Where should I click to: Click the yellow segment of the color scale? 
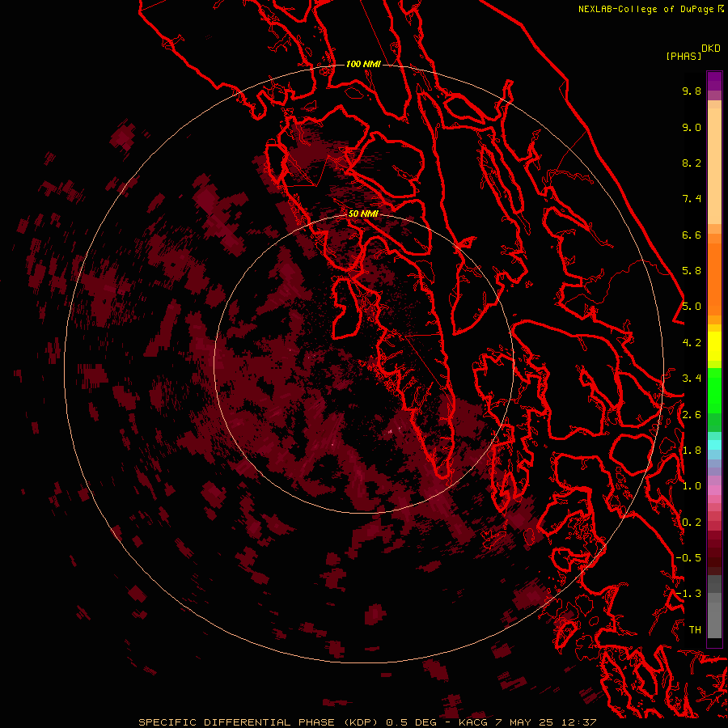point(714,346)
